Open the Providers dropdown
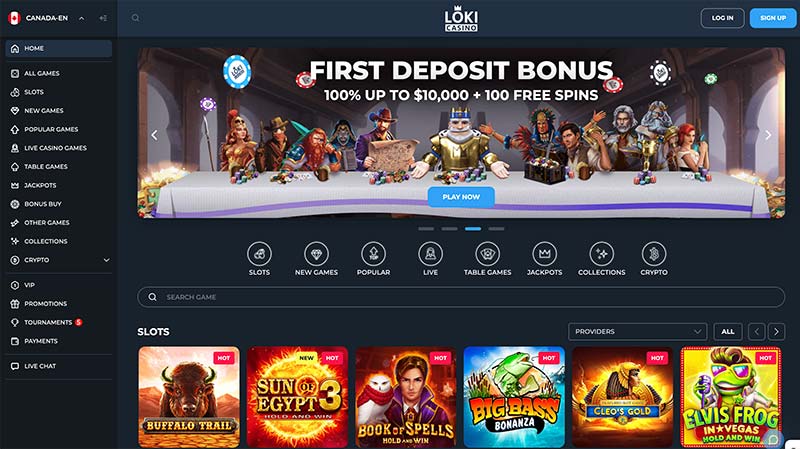Screen dimensions: 800x449 click(x=638, y=332)
